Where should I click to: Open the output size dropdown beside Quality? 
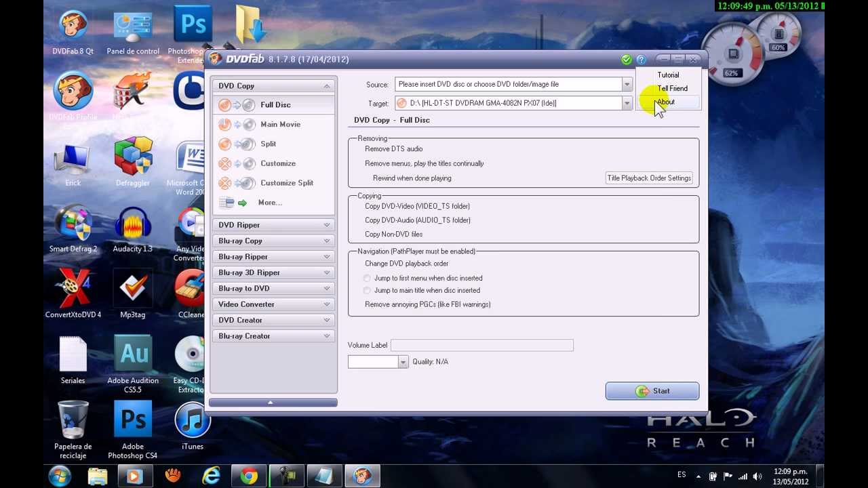tap(403, 362)
